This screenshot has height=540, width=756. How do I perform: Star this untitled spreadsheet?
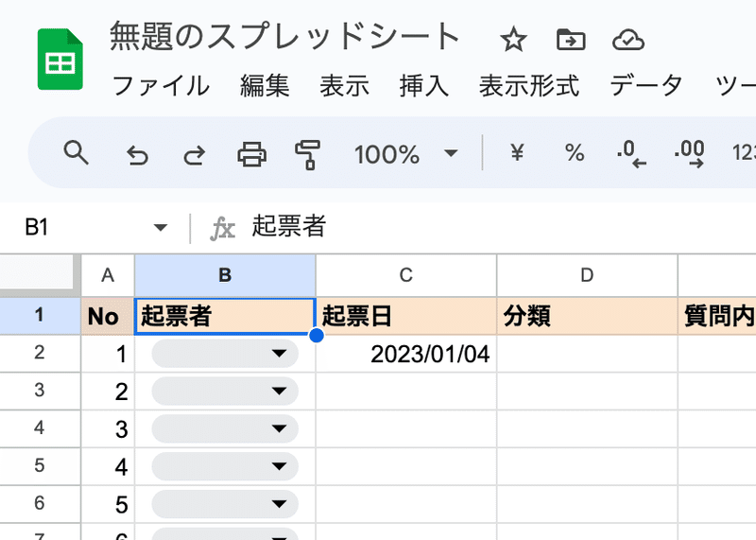513,40
